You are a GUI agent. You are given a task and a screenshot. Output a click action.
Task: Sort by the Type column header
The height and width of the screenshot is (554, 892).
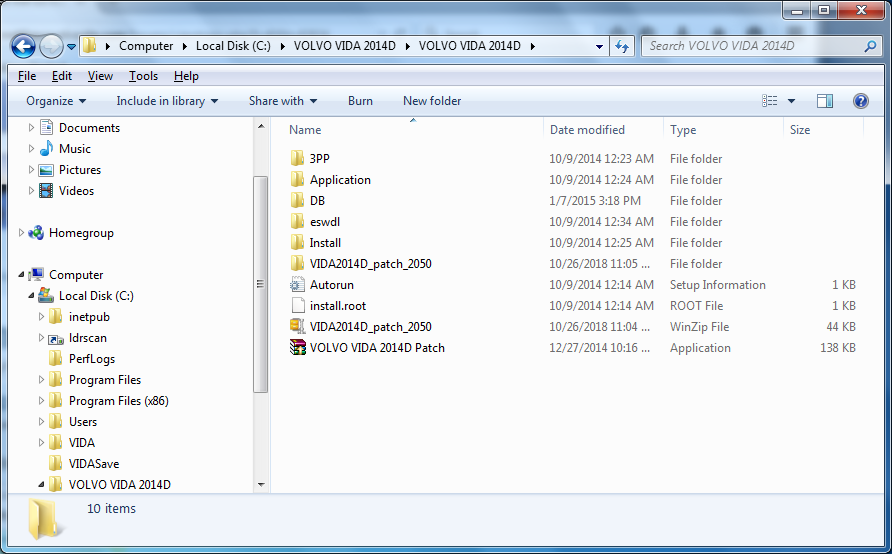pos(683,130)
